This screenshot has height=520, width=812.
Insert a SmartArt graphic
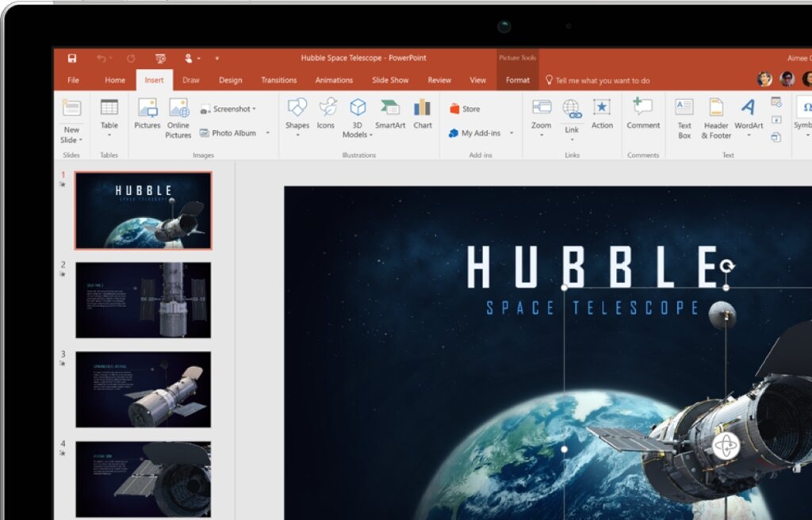coord(390,113)
